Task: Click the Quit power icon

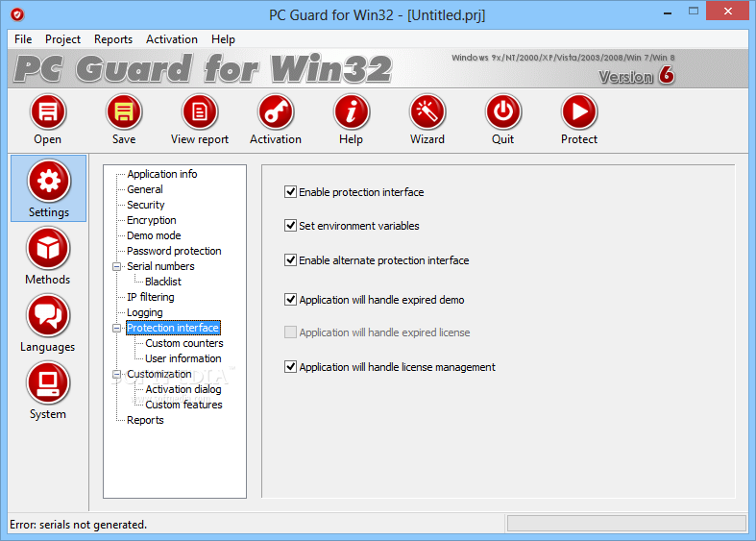Action: pos(502,112)
